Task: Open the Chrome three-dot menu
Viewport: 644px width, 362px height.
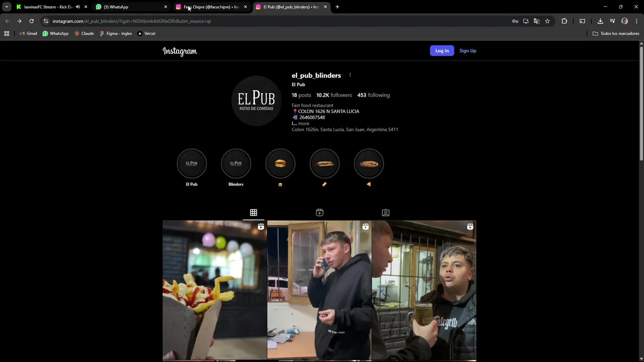Action: (x=636, y=21)
